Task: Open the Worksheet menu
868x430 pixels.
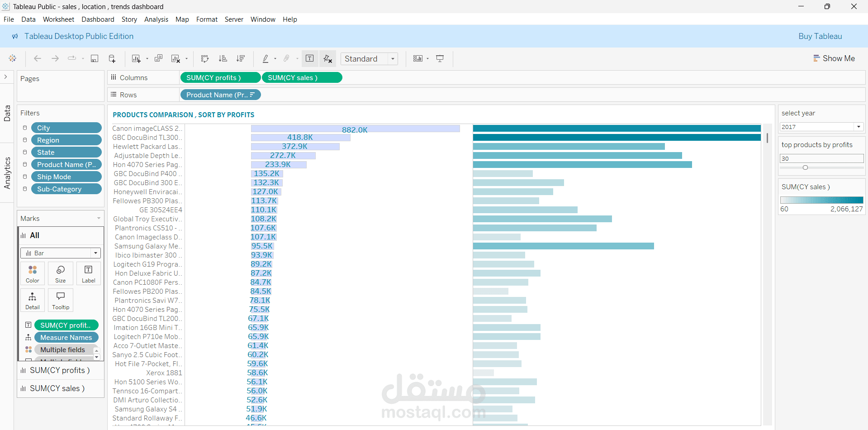Action: pos(59,19)
